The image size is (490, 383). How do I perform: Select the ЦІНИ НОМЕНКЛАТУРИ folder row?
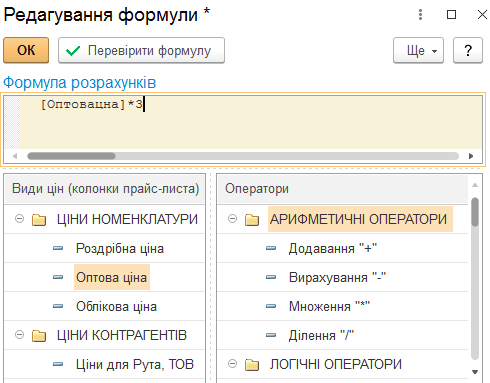pos(105,219)
